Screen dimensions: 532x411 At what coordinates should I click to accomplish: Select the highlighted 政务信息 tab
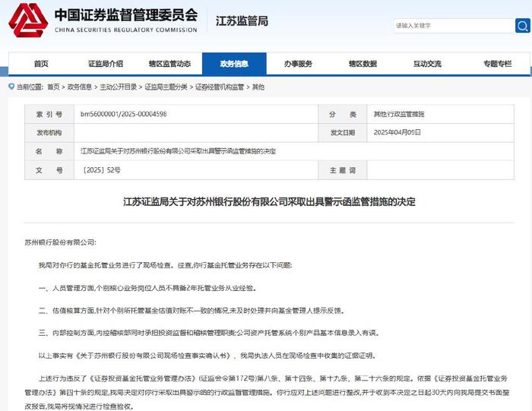click(x=234, y=64)
